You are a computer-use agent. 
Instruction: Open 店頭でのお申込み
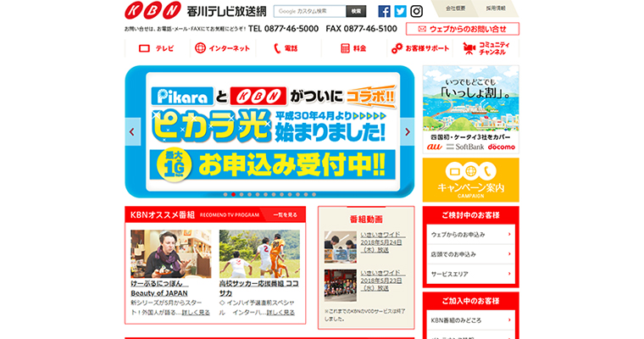[470, 254]
